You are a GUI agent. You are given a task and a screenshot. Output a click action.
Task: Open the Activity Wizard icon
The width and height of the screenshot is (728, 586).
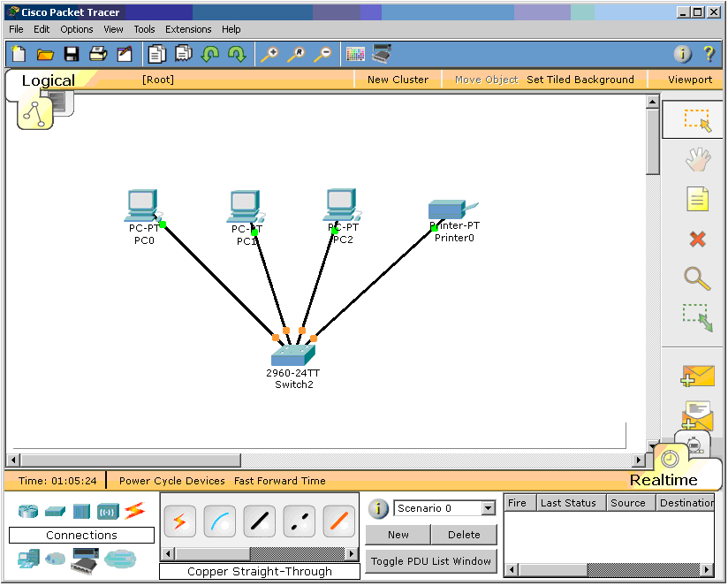click(125, 54)
